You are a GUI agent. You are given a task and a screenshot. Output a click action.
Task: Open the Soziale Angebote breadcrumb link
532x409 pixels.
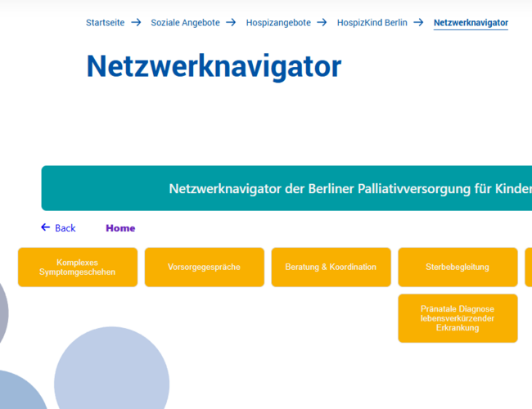[185, 23]
